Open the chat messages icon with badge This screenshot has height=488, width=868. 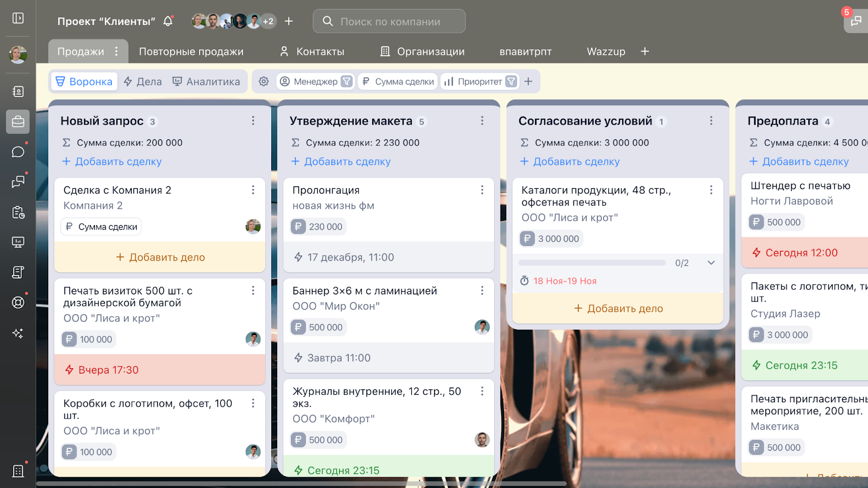[x=856, y=21]
